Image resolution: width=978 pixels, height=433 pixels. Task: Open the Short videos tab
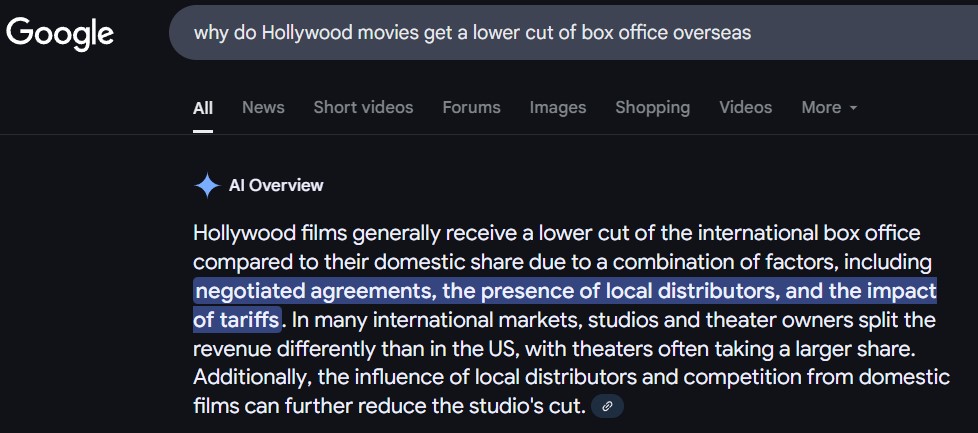point(363,107)
